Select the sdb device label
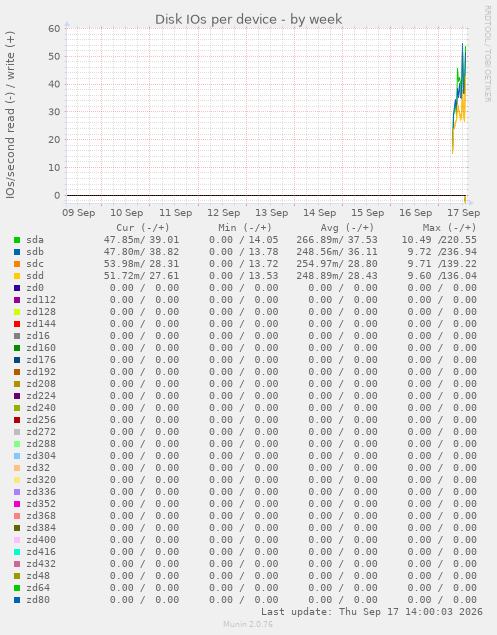The height and width of the screenshot is (635, 497). 35,252
